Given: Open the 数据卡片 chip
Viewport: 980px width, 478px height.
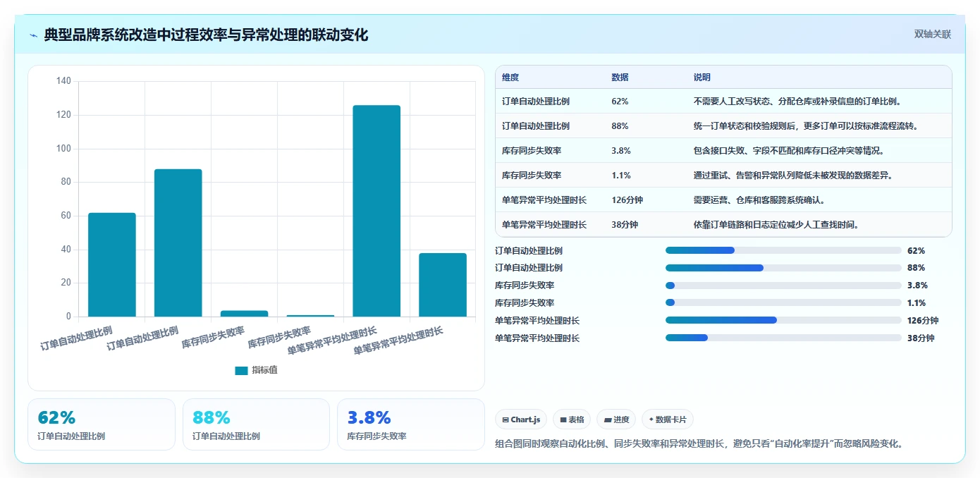Looking at the screenshot, I should [x=668, y=419].
